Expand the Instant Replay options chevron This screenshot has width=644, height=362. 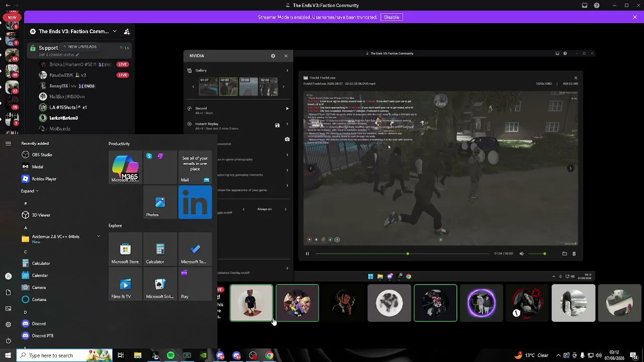(x=287, y=124)
